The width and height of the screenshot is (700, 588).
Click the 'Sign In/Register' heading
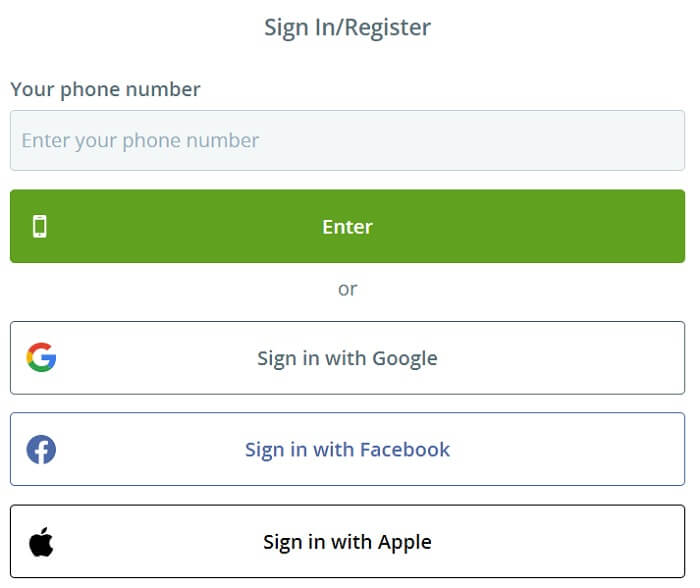click(347, 28)
